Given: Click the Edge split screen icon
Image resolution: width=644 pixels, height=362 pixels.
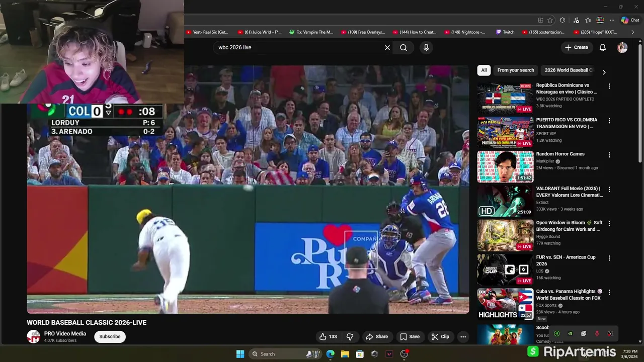Looking at the screenshot, I should [540, 20].
